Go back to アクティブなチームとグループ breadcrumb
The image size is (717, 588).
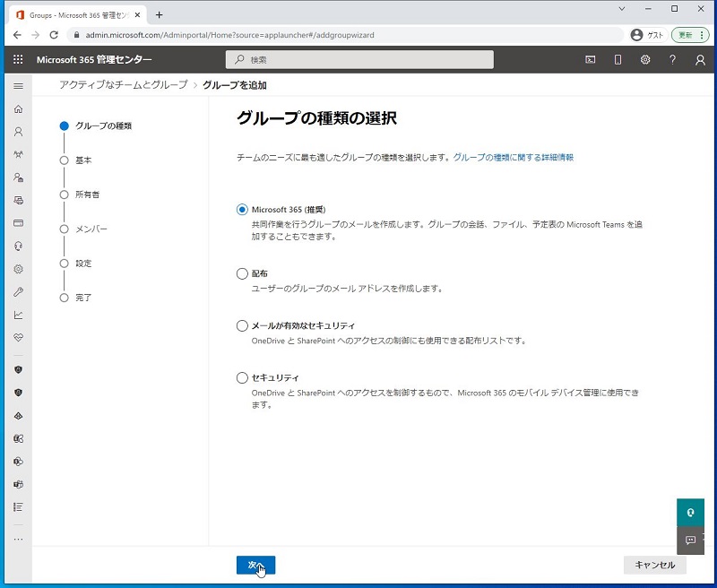pyautogui.click(x=124, y=84)
